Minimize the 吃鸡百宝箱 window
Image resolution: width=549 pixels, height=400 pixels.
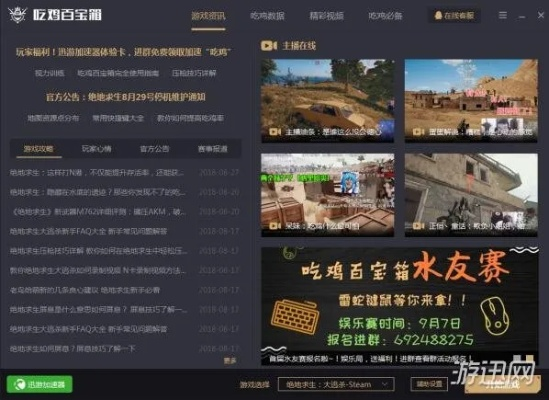pos(522,16)
